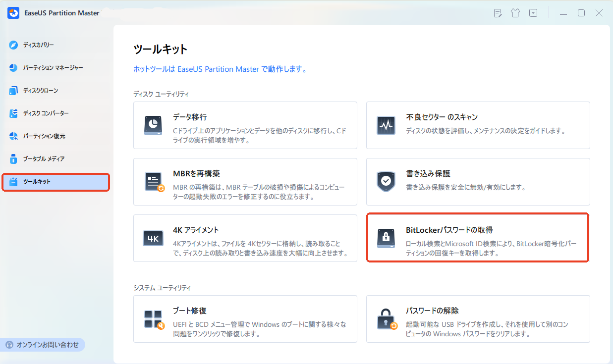Image resolution: width=613 pixels, height=364 pixels.
Task: Select the Password Unlock padlock icon
Action: (x=386, y=319)
